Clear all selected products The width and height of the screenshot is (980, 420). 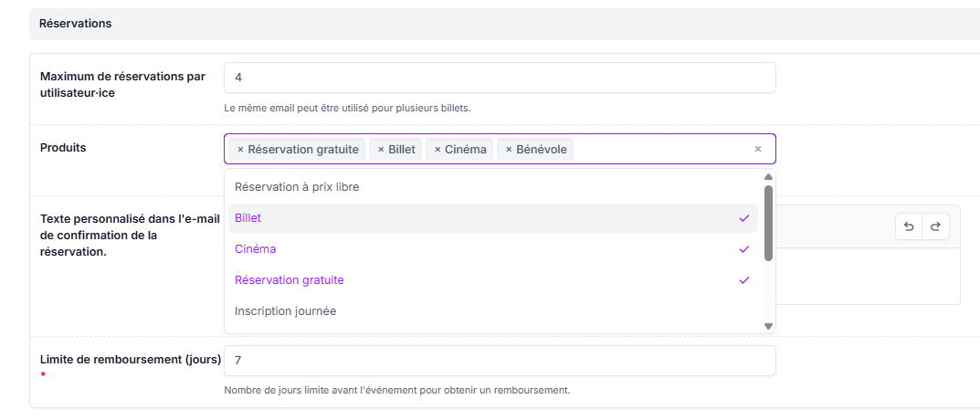click(757, 150)
